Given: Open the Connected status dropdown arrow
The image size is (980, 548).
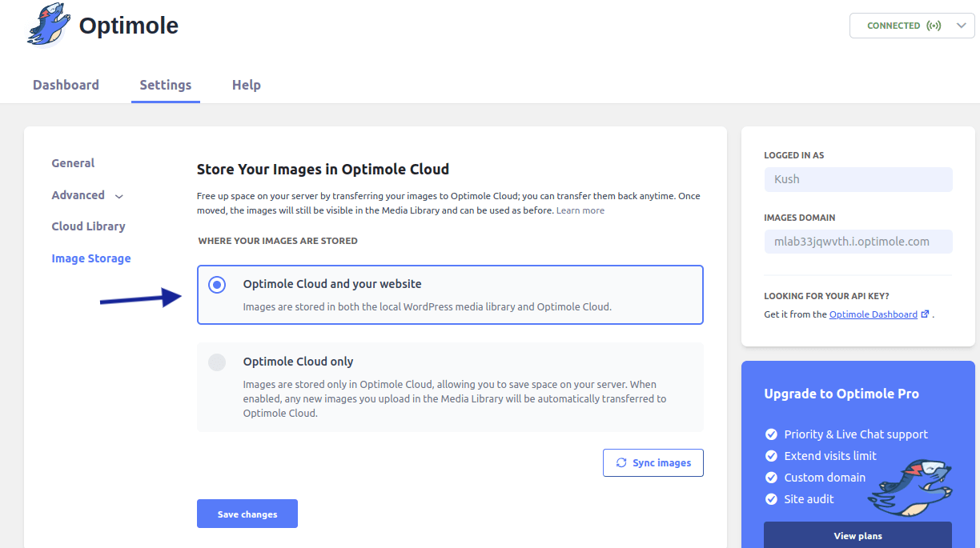Looking at the screenshot, I should click(962, 26).
